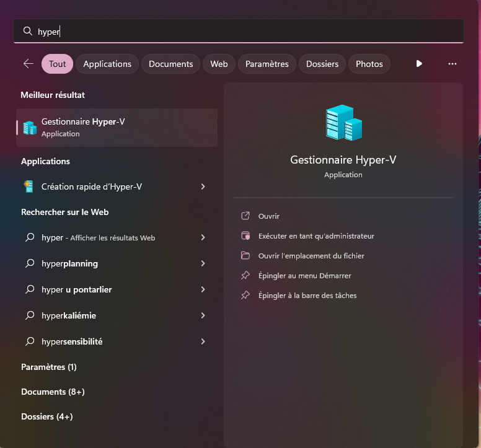Viewport: 481px width, 448px height.
Task: Expand the Paramètres (1) results group
Action: [49, 367]
